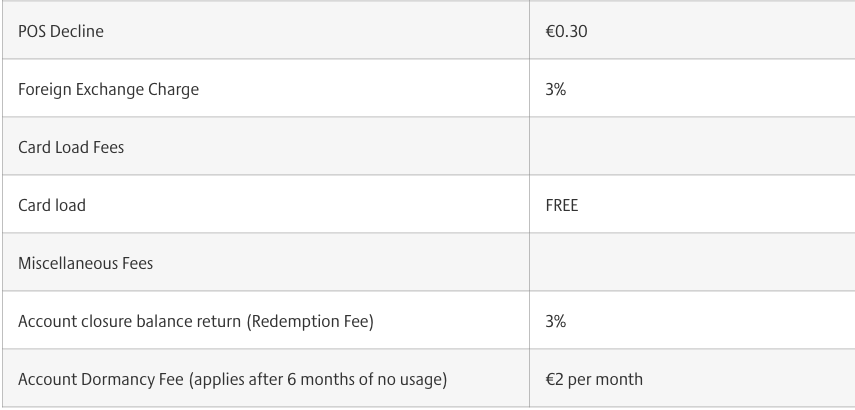Click the Account Dormancy Fee label

tap(100, 379)
